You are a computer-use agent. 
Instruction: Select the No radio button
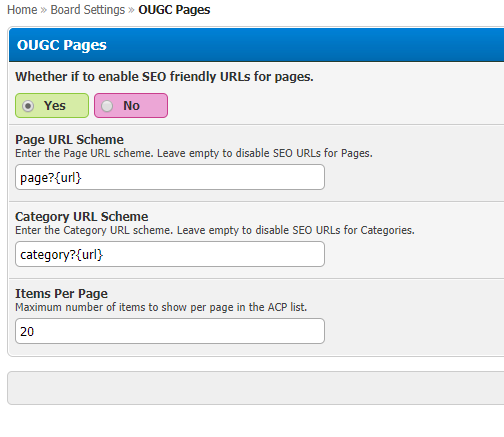click(x=107, y=106)
